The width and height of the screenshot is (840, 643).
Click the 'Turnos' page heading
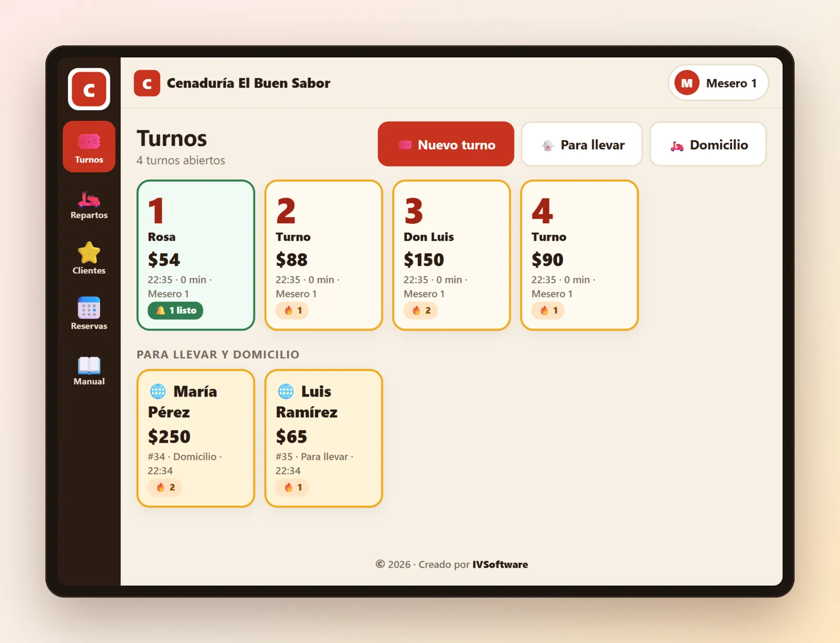point(172,139)
